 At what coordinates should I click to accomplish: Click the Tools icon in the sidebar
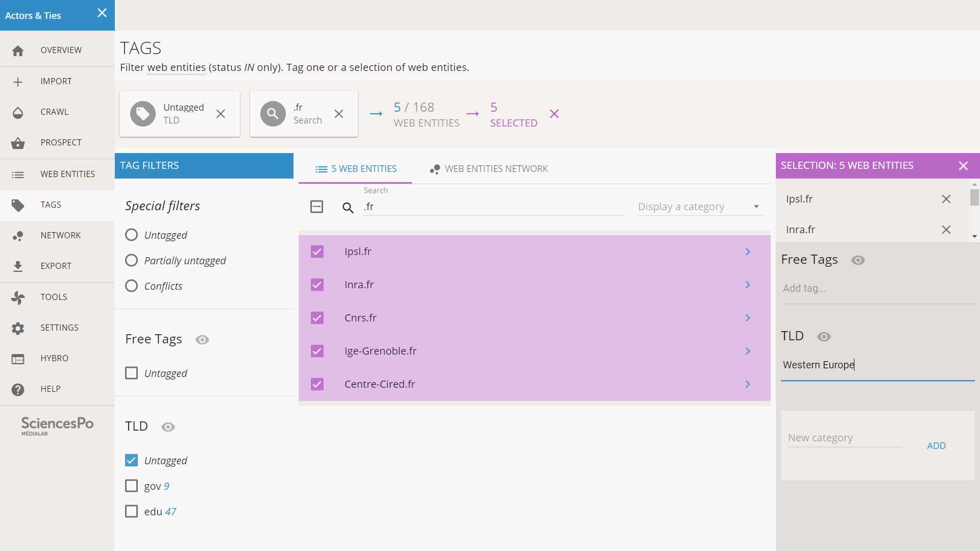tap(18, 296)
